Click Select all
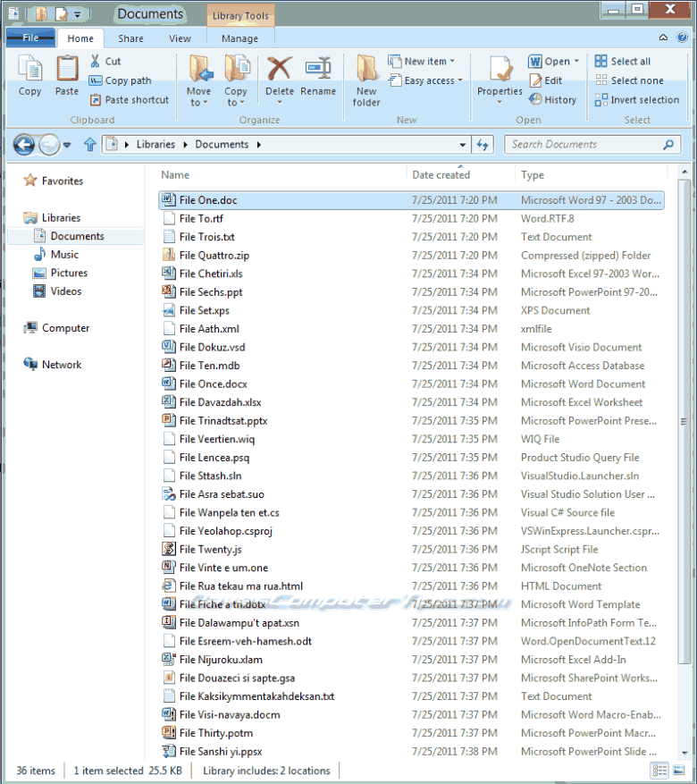 tap(623, 62)
